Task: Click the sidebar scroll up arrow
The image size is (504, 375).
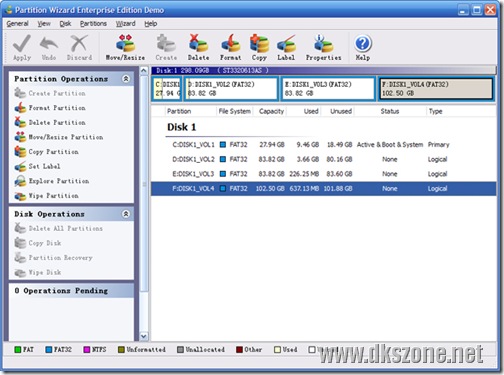Action: 144,71
